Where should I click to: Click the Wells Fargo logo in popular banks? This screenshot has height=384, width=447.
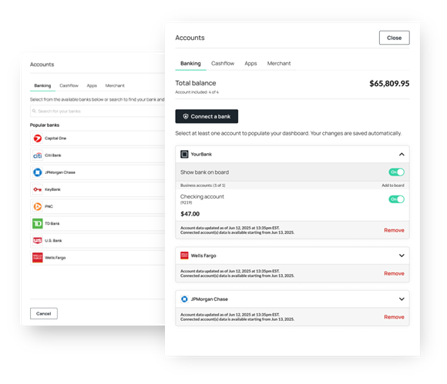click(38, 257)
